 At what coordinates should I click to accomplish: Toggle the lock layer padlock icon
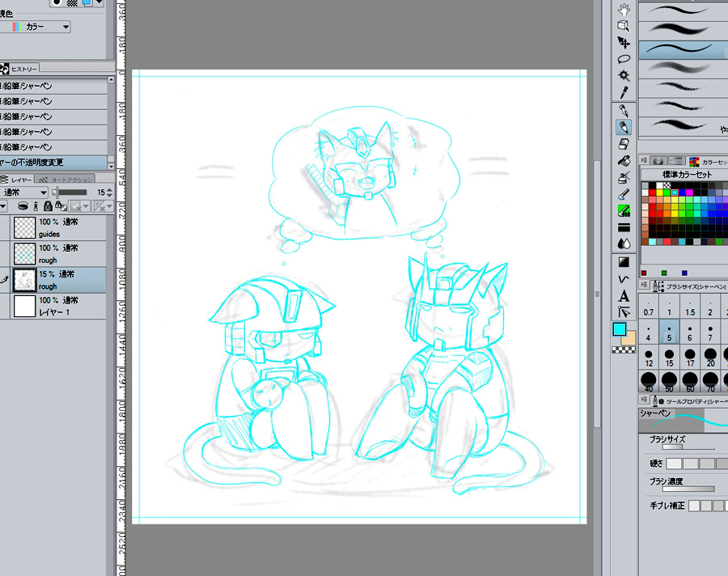click(x=48, y=205)
